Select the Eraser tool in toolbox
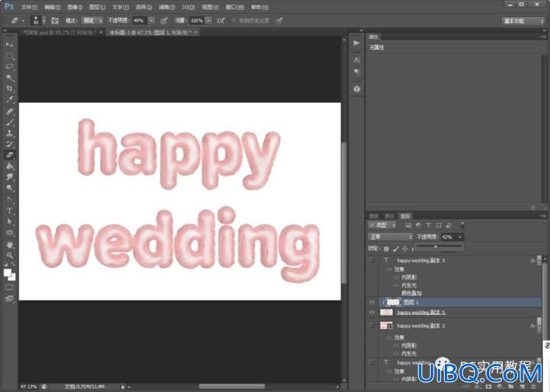Screen dimensions: 550x392 pos(9,155)
